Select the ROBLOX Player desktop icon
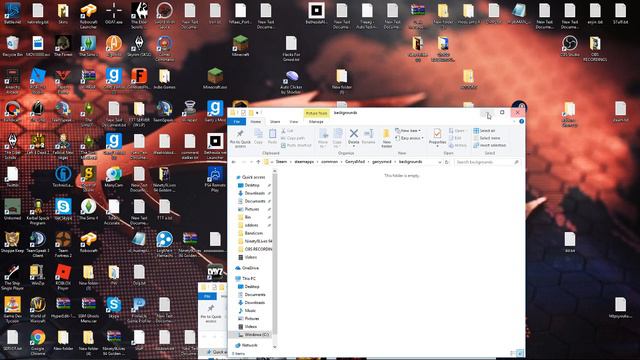Screen dimensions: 640x360 coord(63,277)
